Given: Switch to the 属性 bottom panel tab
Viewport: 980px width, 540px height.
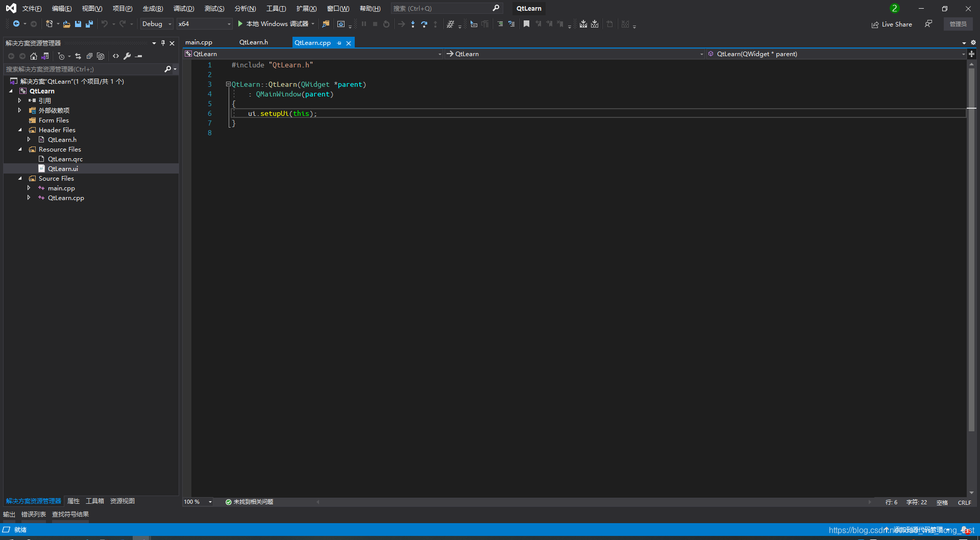Looking at the screenshot, I should [x=73, y=501].
